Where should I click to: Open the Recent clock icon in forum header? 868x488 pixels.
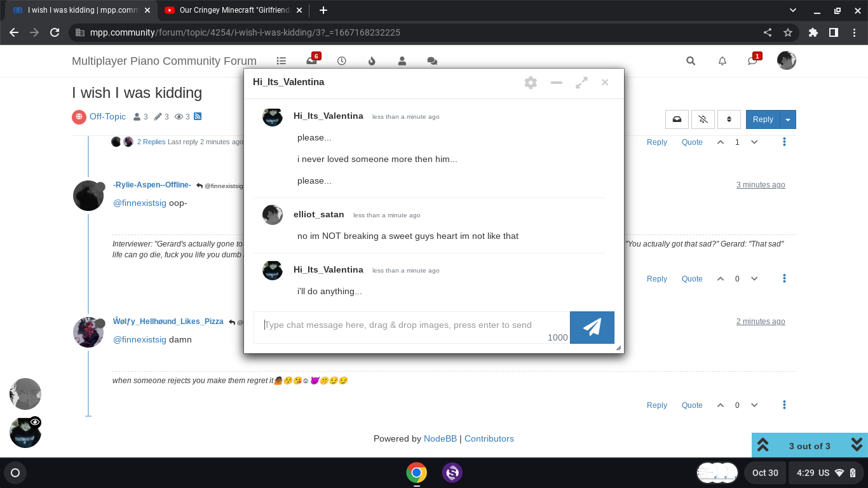(x=342, y=61)
